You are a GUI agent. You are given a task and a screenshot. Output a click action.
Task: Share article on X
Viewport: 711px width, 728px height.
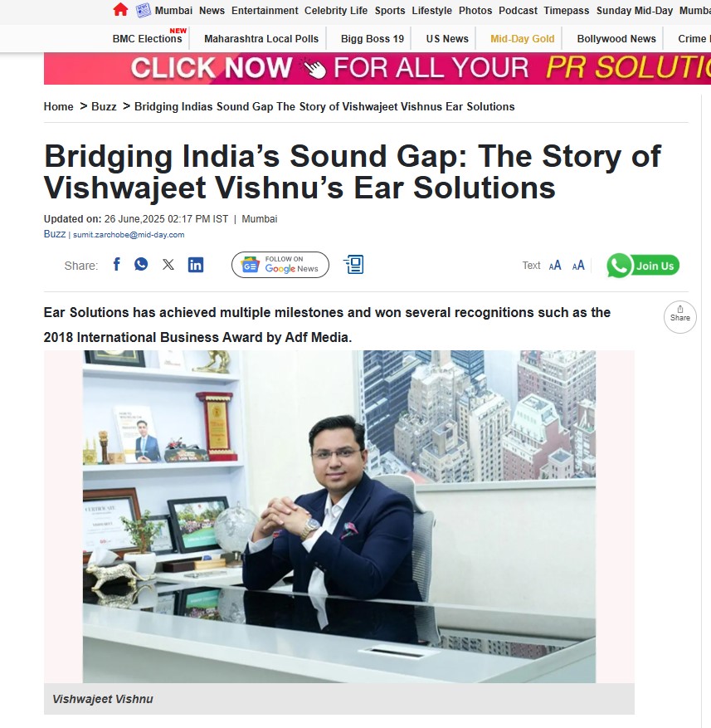(x=168, y=265)
